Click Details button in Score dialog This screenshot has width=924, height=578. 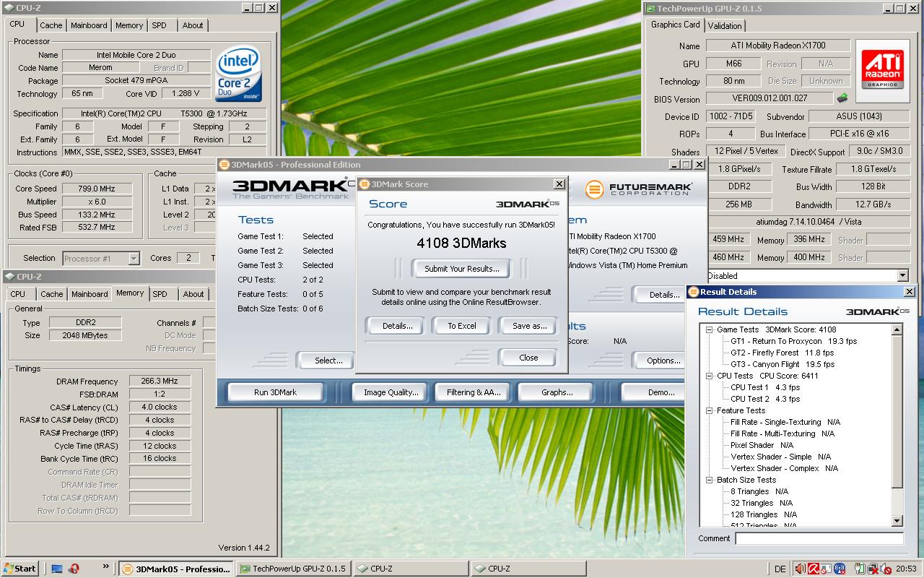(x=397, y=326)
